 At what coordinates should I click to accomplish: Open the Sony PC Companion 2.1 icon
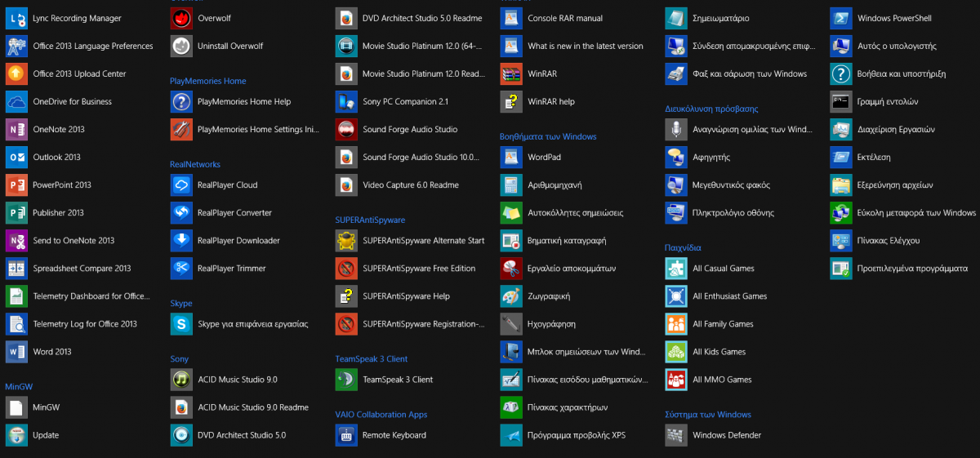coord(346,101)
